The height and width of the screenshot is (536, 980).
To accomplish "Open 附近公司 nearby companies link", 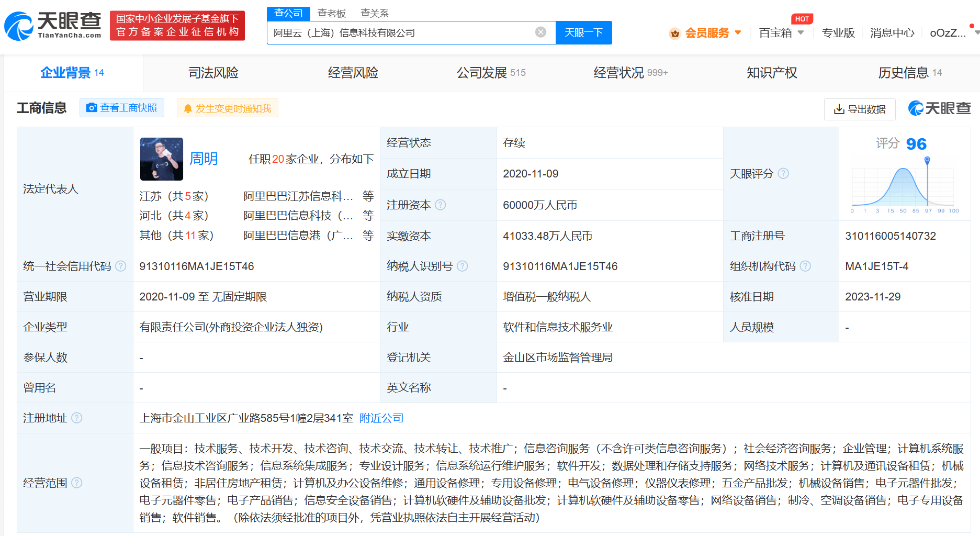I will click(x=381, y=418).
